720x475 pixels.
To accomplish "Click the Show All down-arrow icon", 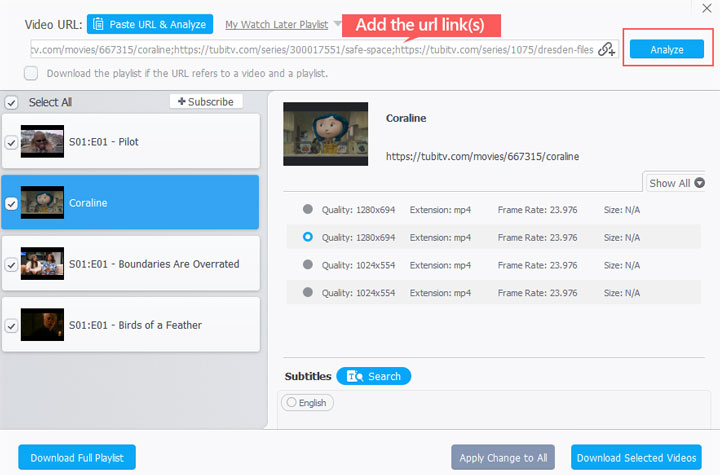I will 699,183.
